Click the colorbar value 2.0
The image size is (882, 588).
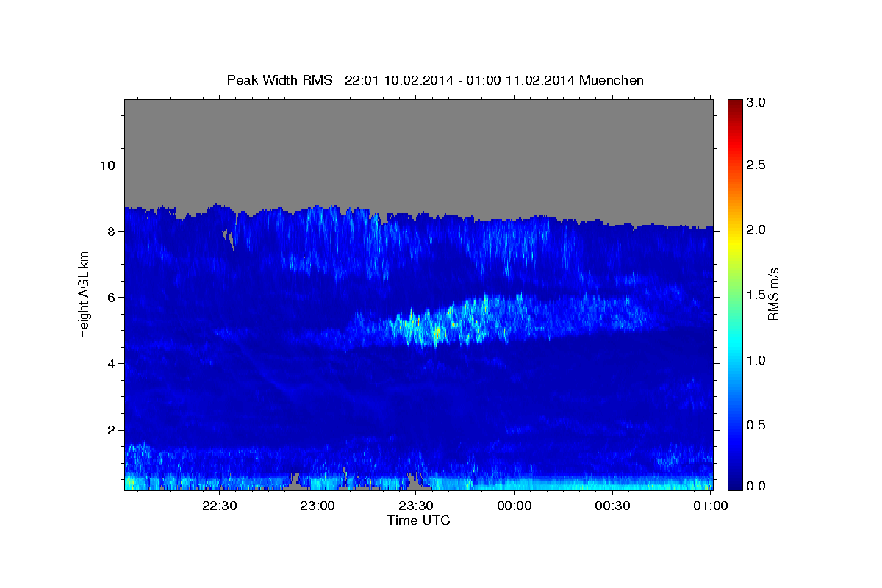click(756, 229)
